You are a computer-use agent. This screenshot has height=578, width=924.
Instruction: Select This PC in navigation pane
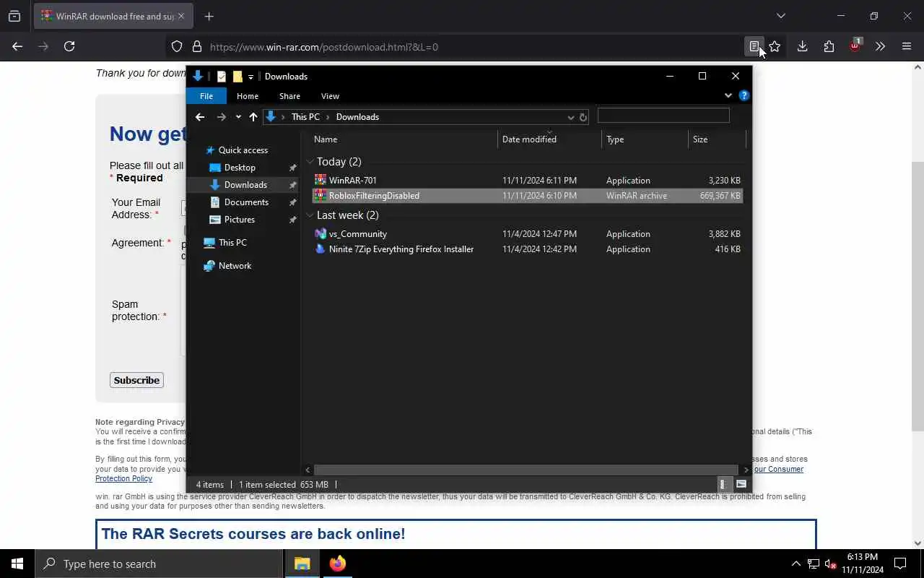pos(232,243)
